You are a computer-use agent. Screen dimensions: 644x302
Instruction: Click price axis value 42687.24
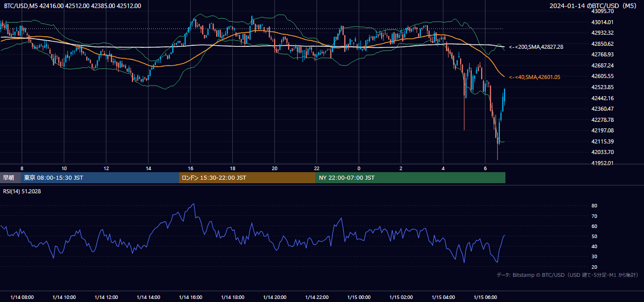[x=602, y=65]
